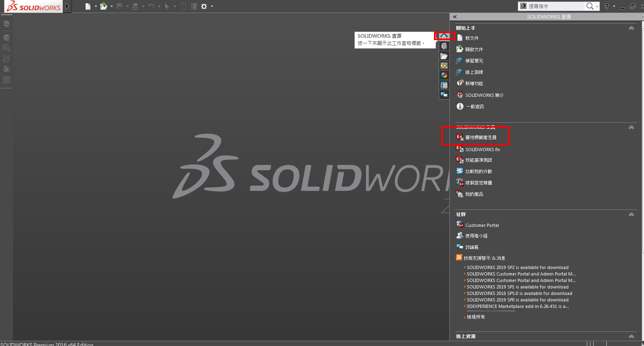Click the Rebuild traffic light icon
This screenshot has width=644, height=346.
coord(183,6)
